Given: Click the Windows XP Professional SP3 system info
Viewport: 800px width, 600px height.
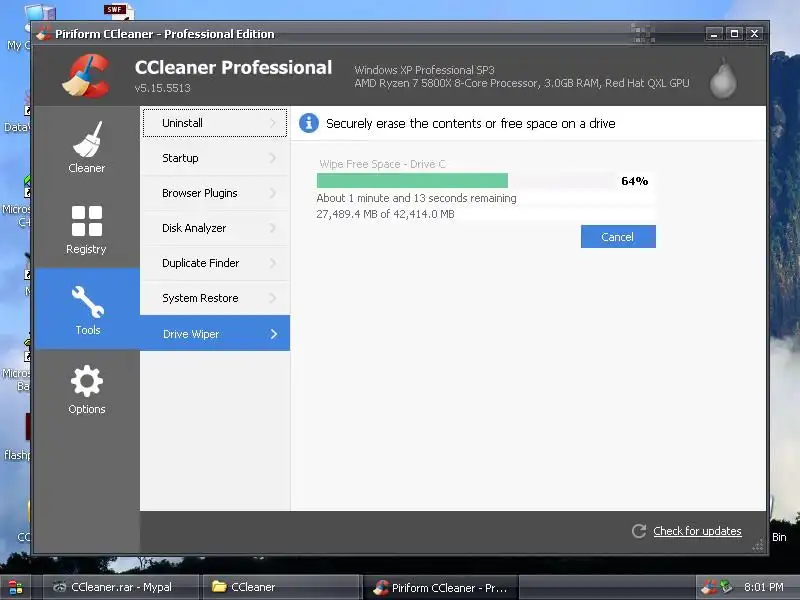Looking at the screenshot, I should [424, 70].
